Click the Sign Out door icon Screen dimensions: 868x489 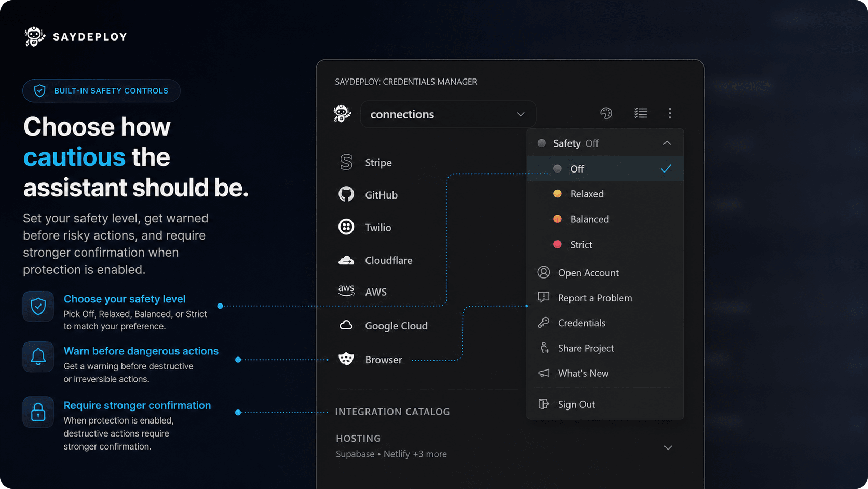(544, 404)
